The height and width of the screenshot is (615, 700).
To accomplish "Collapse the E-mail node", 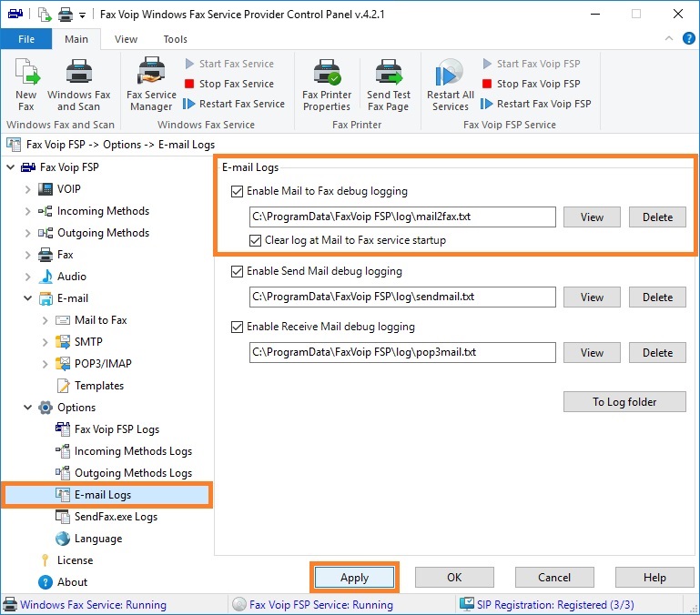I will pyautogui.click(x=27, y=298).
